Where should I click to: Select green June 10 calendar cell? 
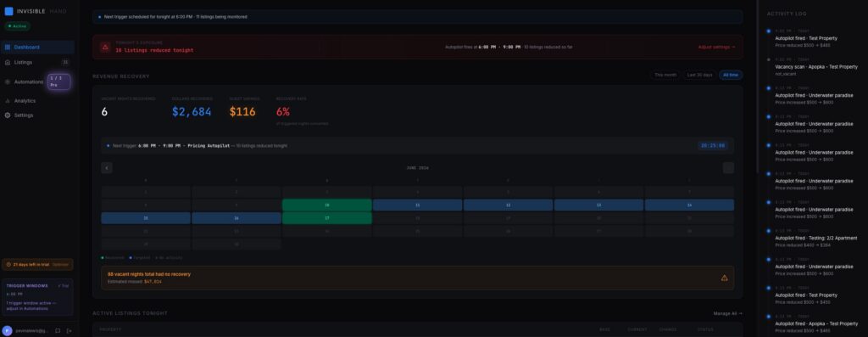[327, 205]
